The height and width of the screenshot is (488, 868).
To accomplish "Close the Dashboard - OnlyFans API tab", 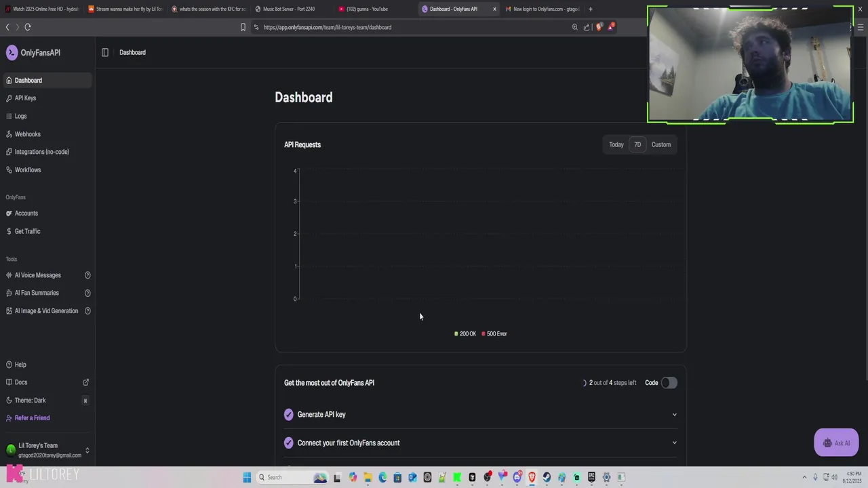I will coord(494,9).
